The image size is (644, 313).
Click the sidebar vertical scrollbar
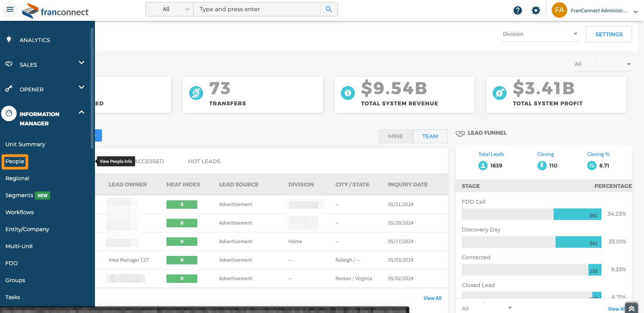92,88
